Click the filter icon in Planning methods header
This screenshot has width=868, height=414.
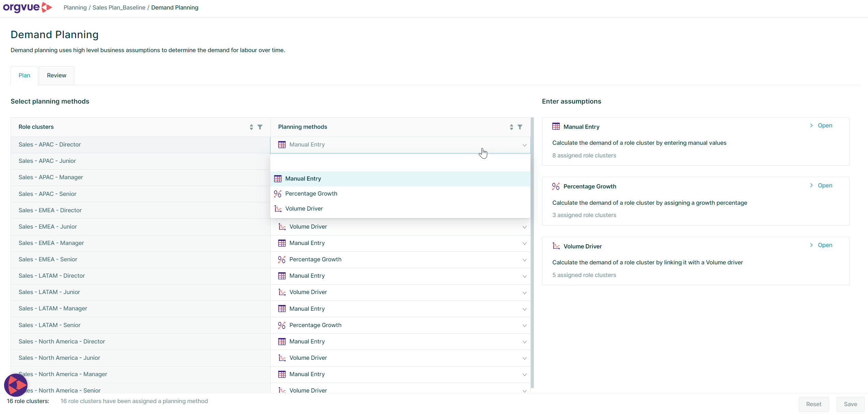tap(520, 127)
